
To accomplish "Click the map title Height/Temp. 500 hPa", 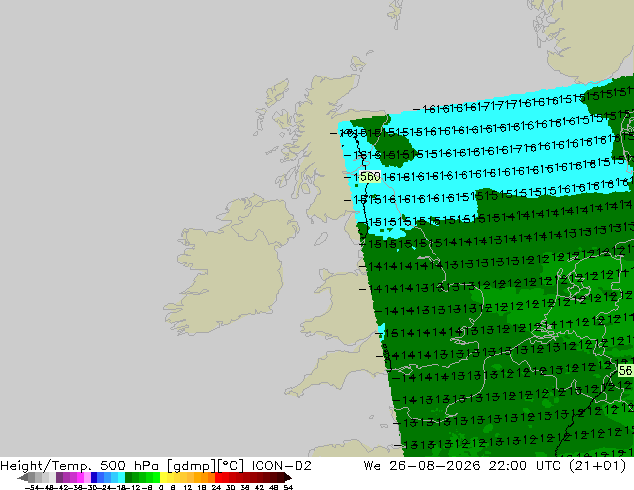I will tap(80, 466).
